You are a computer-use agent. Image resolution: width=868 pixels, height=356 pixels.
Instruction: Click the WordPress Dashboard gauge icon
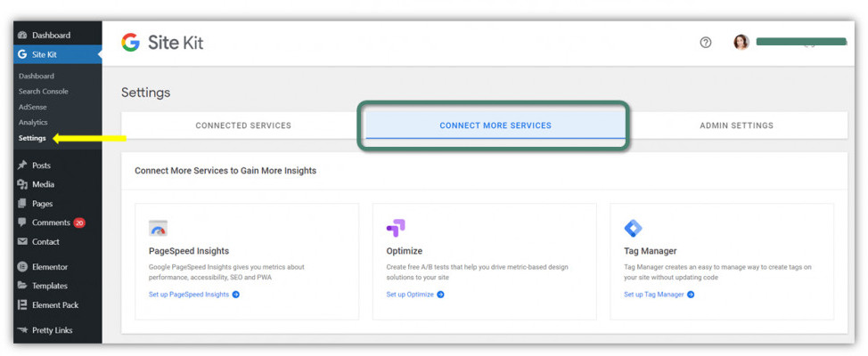coord(22,35)
